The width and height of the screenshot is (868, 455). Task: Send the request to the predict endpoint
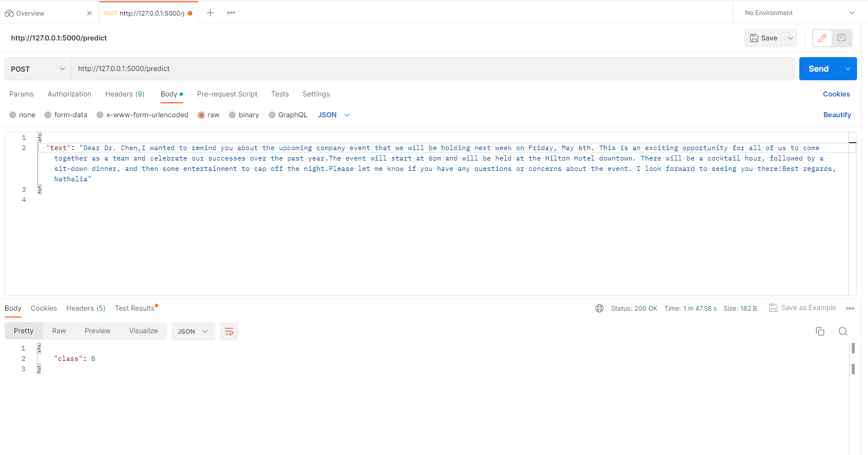pyautogui.click(x=818, y=68)
